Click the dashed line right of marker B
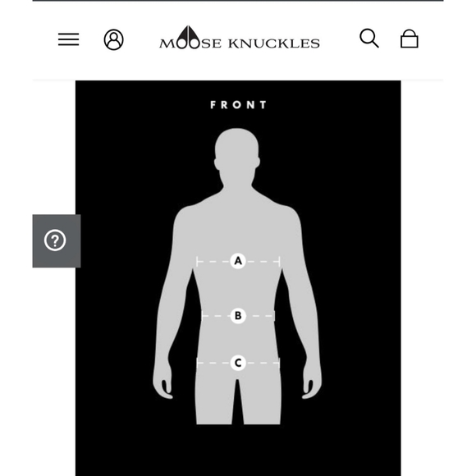Viewport: 476px width, 476px height. point(261,316)
